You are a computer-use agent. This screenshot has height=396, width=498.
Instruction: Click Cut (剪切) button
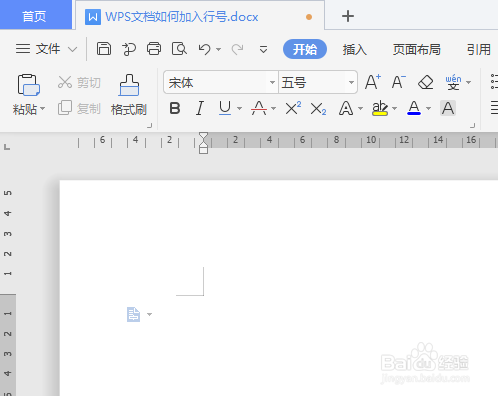pos(79,82)
